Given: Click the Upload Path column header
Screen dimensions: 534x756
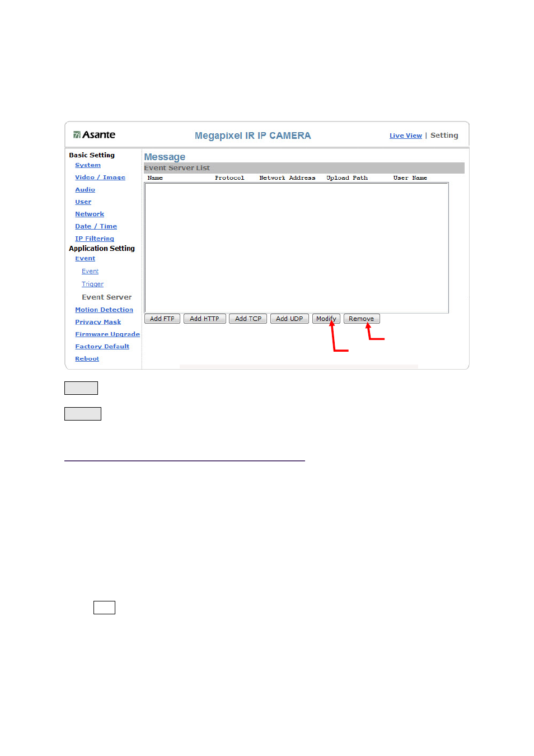Looking at the screenshot, I should [x=347, y=178].
